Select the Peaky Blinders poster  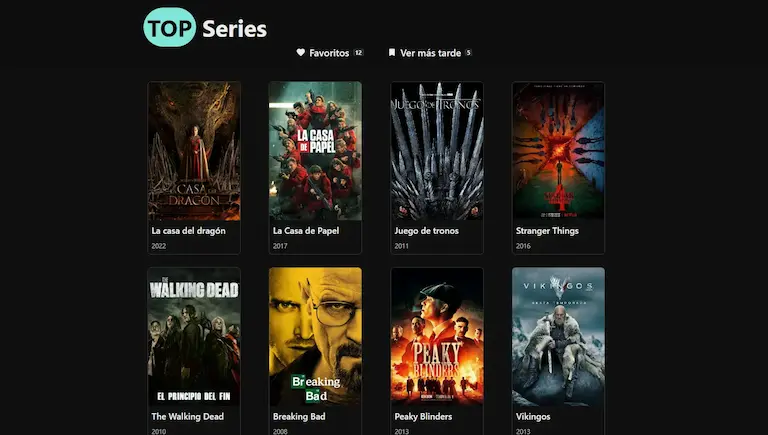pos(437,337)
